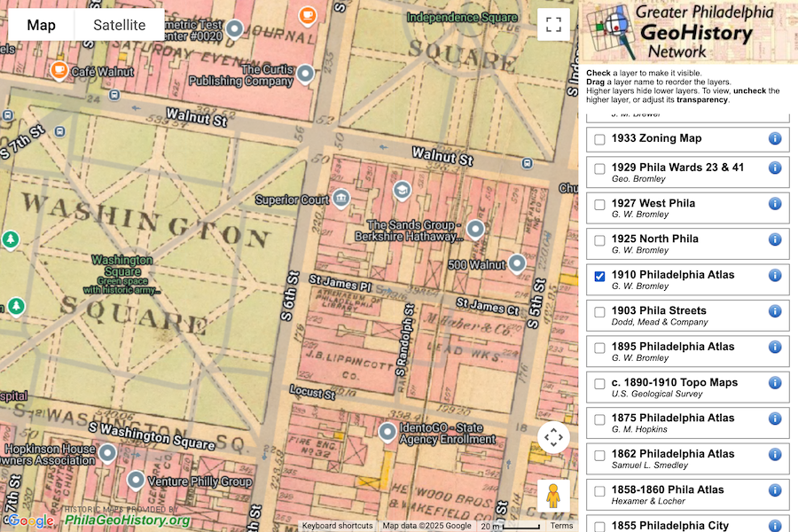The width and height of the screenshot is (798, 532).
Task: Open the PhilaGeoHistory.org link
Action: [x=127, y=520]
